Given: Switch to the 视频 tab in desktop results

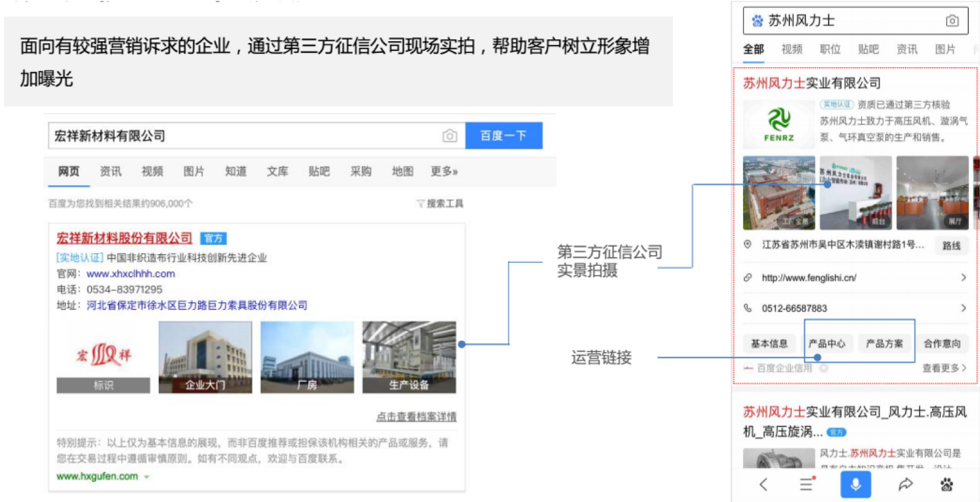Looking at the screenshot, I should pyautogui.click(x=152, y=171).
